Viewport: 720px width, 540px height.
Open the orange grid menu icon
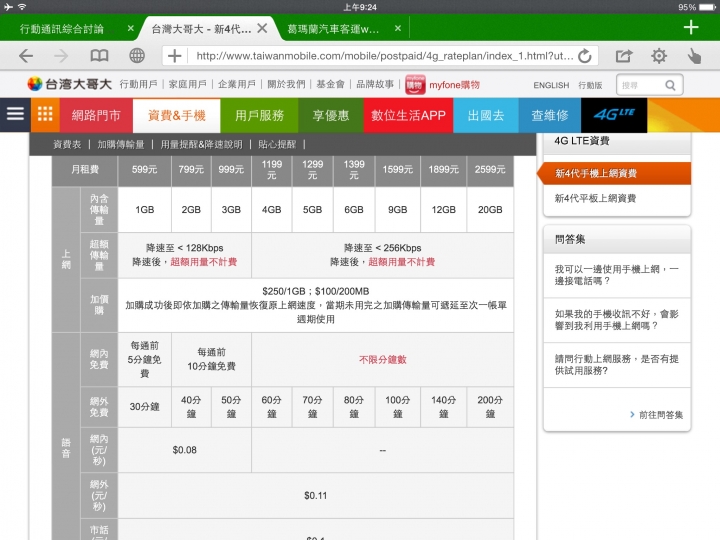pyautogui.click(x=45, y=115)
